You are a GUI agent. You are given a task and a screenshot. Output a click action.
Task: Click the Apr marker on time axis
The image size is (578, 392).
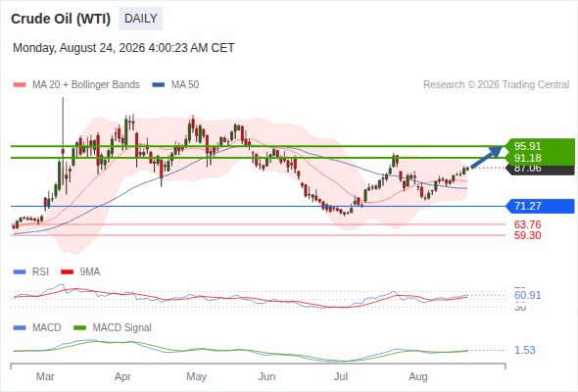point(122,376)
